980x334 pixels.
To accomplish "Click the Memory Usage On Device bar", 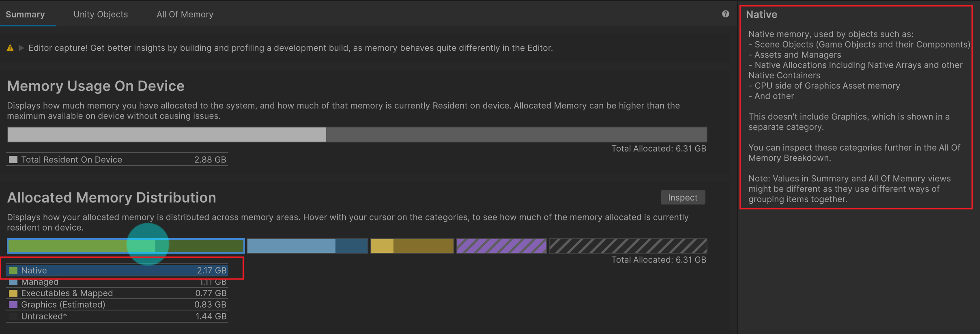I will (357, 135).
